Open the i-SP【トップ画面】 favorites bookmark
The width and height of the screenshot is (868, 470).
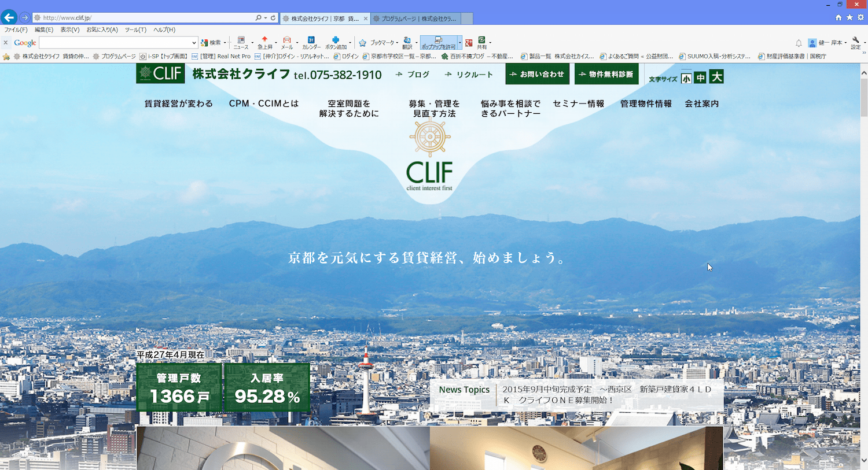click(x=164, y=57)
